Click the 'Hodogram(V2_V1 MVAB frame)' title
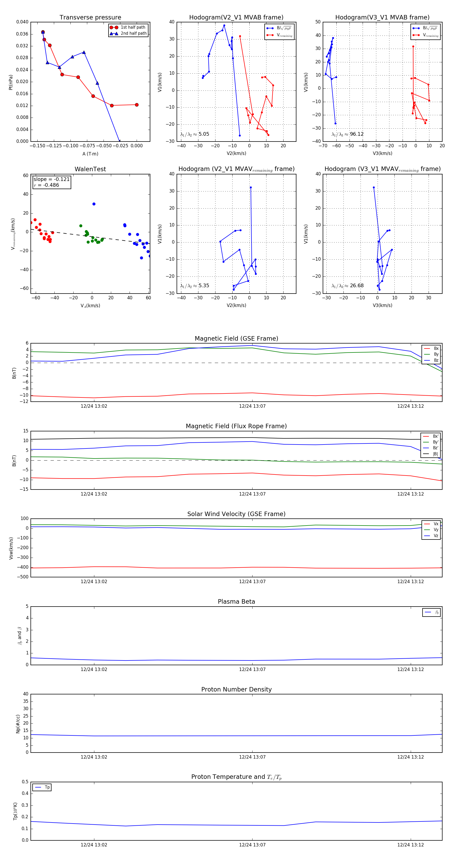The height and width of the screenshot is (868, 473). (236, 18)
